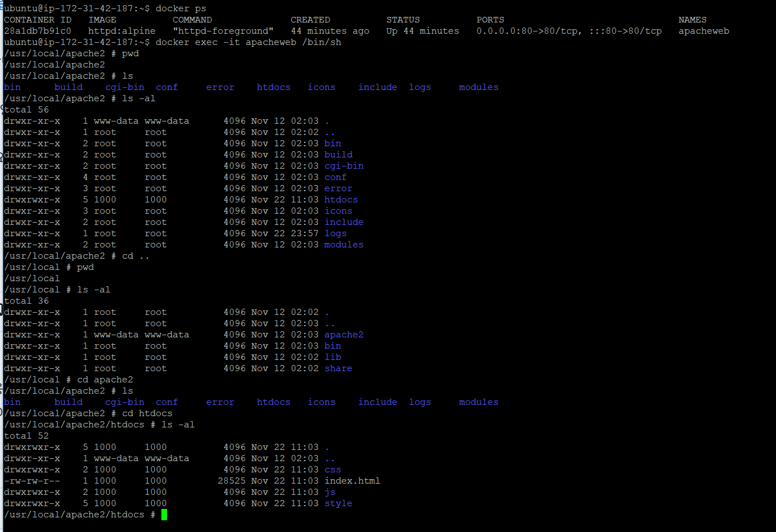
Task: Click the green terminal cursor block
Action: click(164, 515)
